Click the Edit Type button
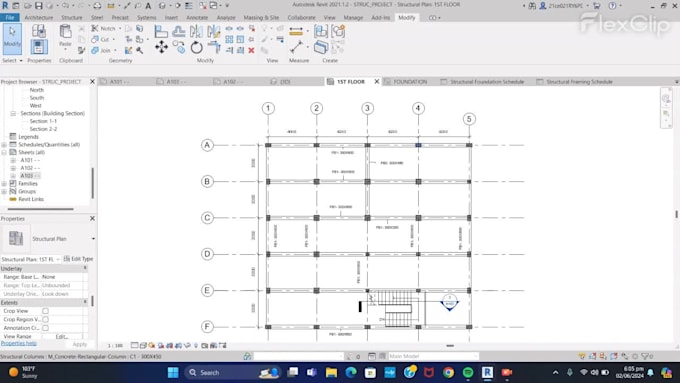The image size is (680, 383). tap(78, 259)
